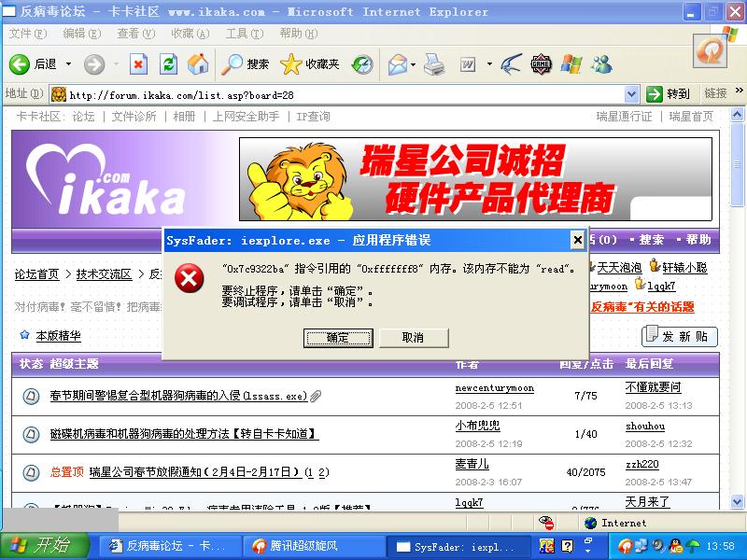
Task: Click the 发新贴 new post button
Action: point(680,337)
